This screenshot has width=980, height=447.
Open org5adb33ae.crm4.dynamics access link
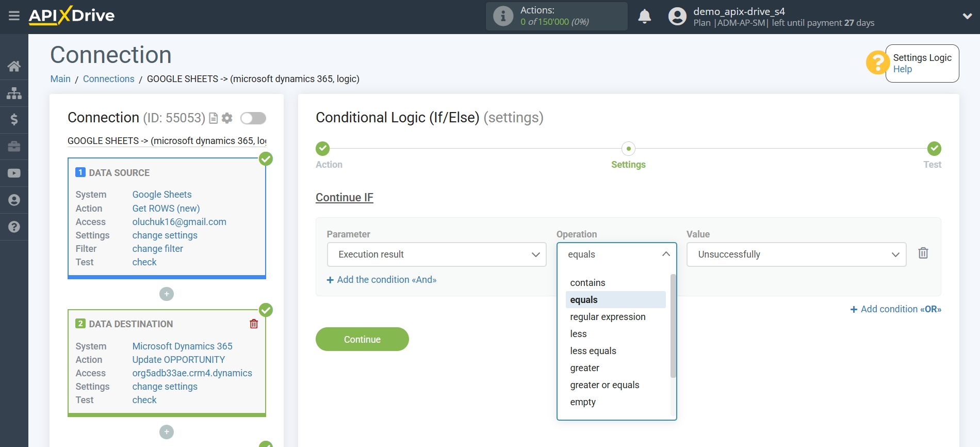tap(192, 373)
